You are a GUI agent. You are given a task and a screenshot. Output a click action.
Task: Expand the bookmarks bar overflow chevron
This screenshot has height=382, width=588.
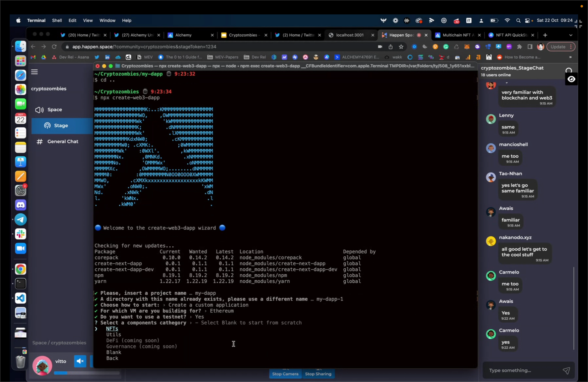pyautogui.click(x=570, y=57)
